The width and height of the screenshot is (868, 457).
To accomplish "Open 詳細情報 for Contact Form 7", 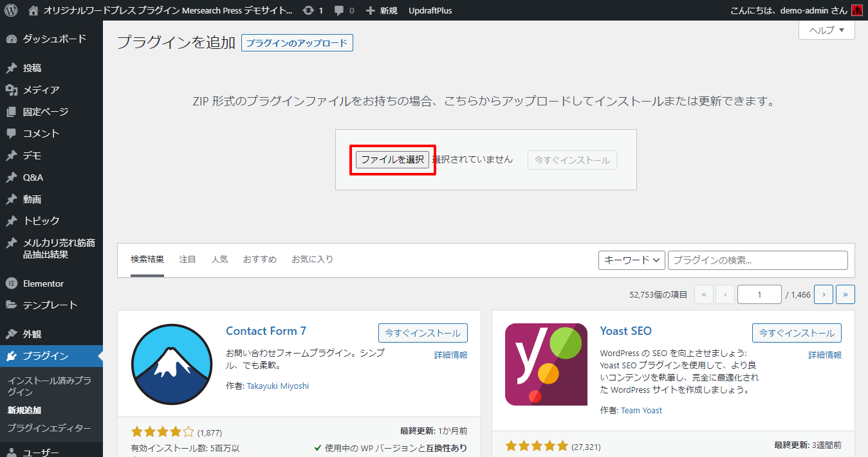I will [x=451, y=355].
